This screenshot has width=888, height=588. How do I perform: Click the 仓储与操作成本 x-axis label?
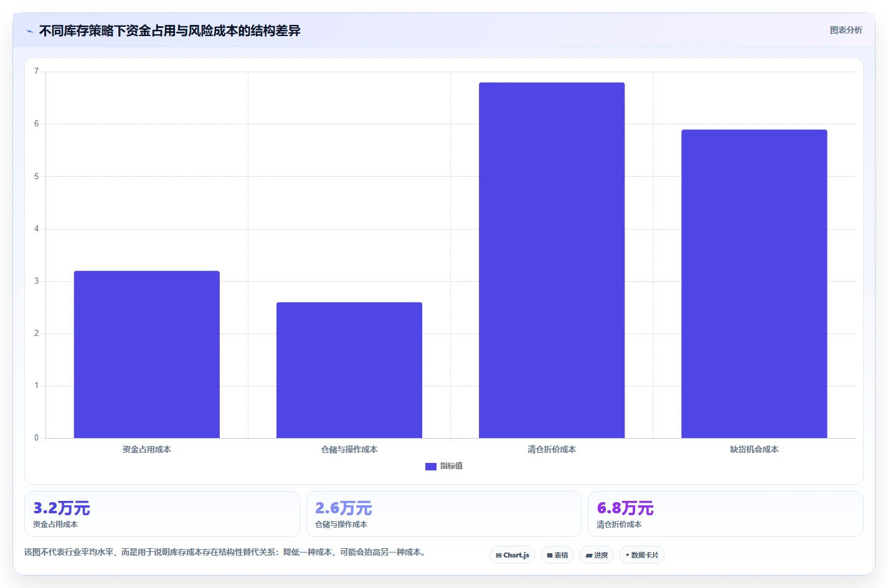point(349,449)
